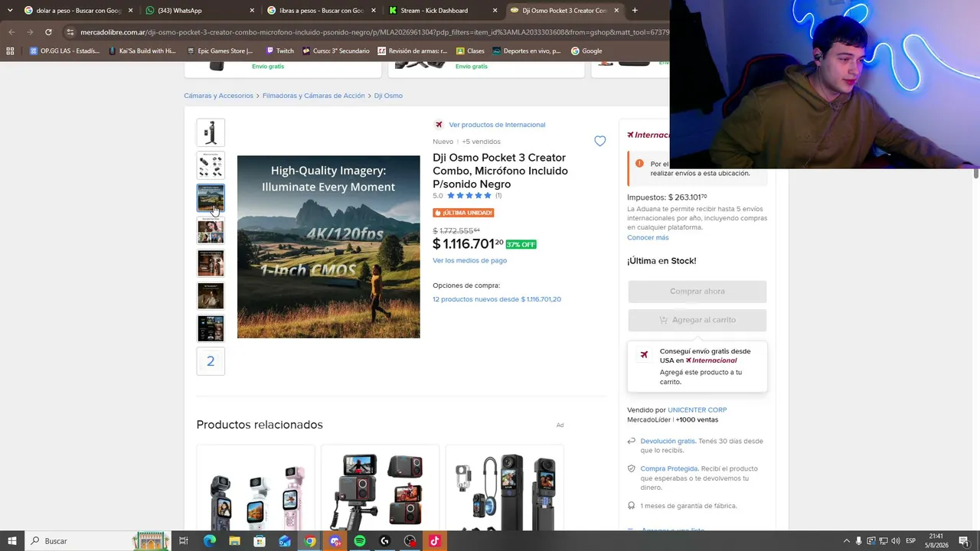Go to Filmadoras y Cámaras de Acción breadcrumb
Image resolution: width=980 pixels, height=551 pixels.
pyautogui.click(x=314, y=96)
